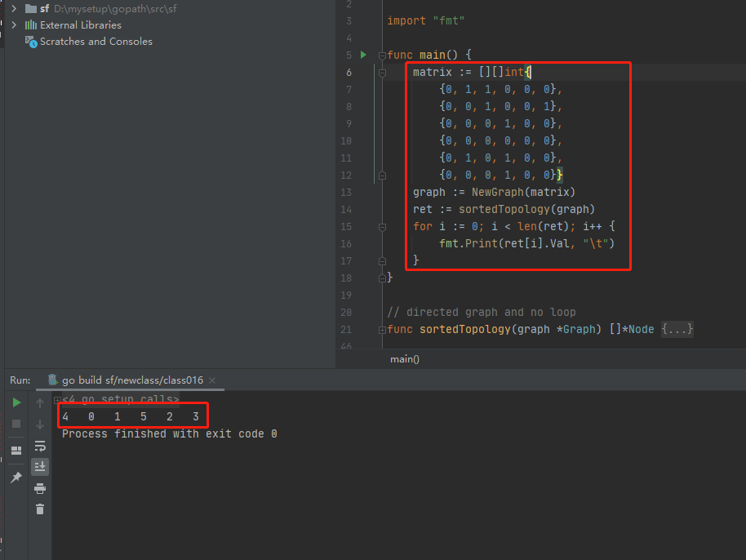The image size is (746, 560).
Task: Click the fmt.Print statement
Action: (x=526, y=243)
